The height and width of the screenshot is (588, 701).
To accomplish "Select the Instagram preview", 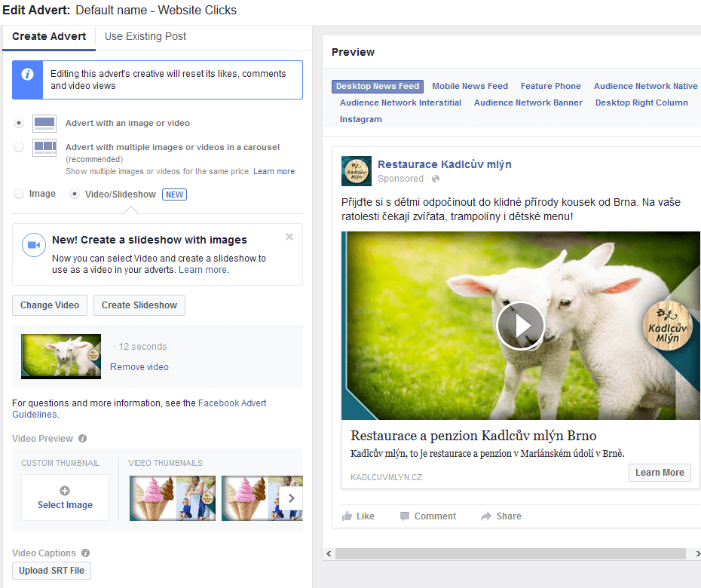I will 361,119.
